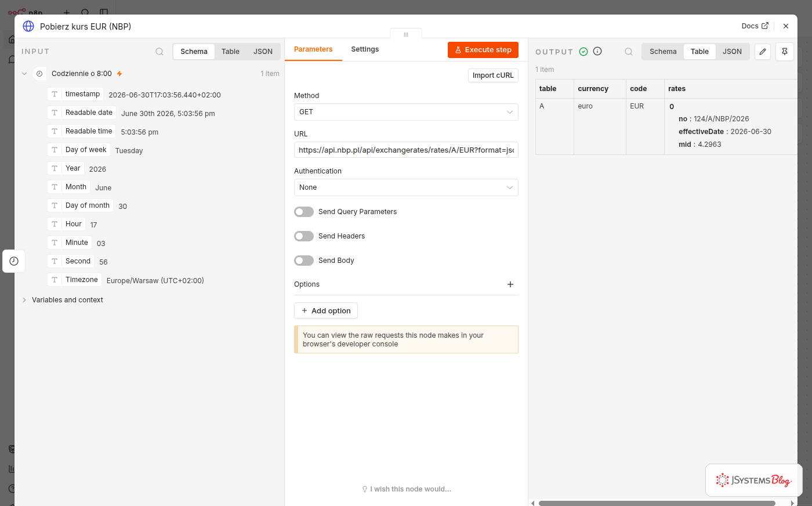This screenshot has height=506, width=812.
Task: Click Add option button
Action: pos(326,310)
